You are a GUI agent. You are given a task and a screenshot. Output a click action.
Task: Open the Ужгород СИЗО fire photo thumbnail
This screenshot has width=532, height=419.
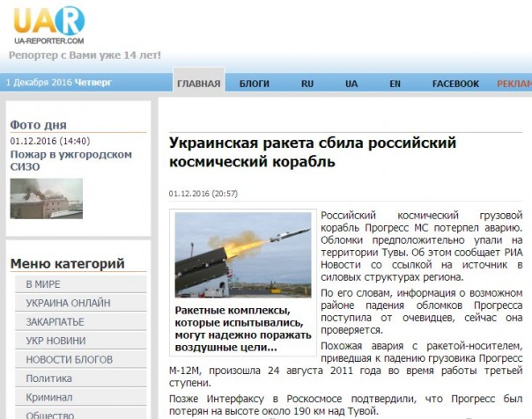pos(46,199)
